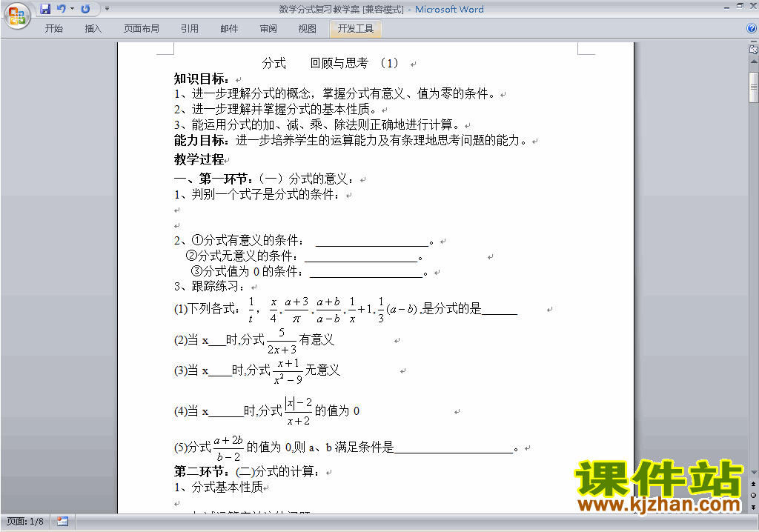Save document with floppy disk icon

[x=45, y=9]
